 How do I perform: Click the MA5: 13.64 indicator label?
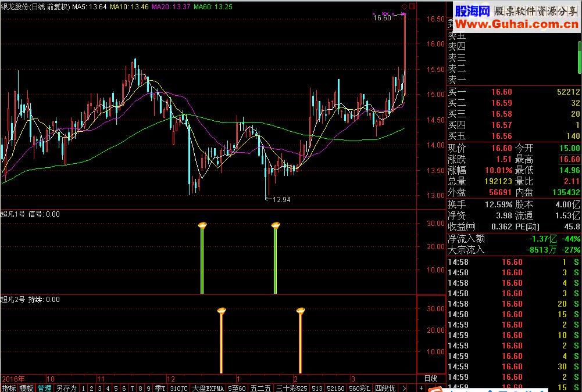(89, 6)
